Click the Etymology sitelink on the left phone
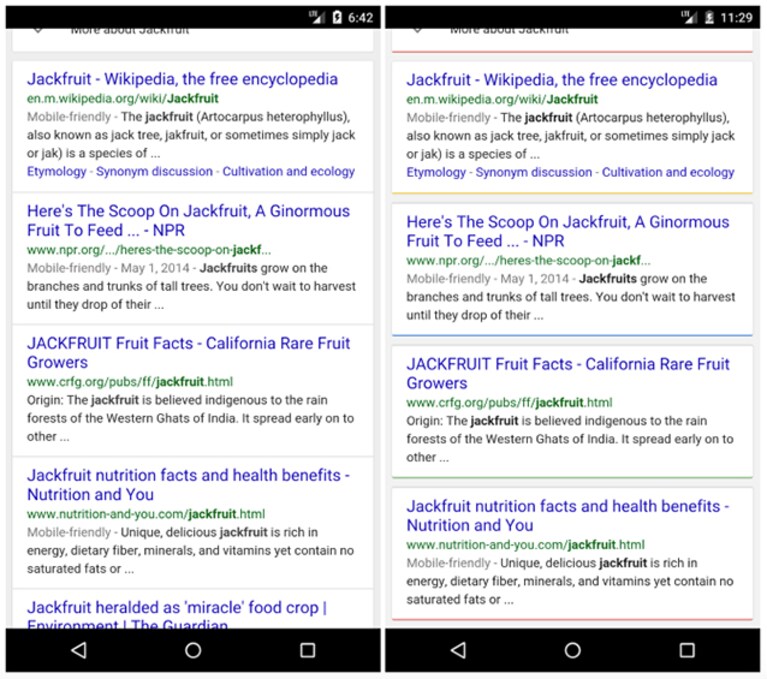 [56, 172]
